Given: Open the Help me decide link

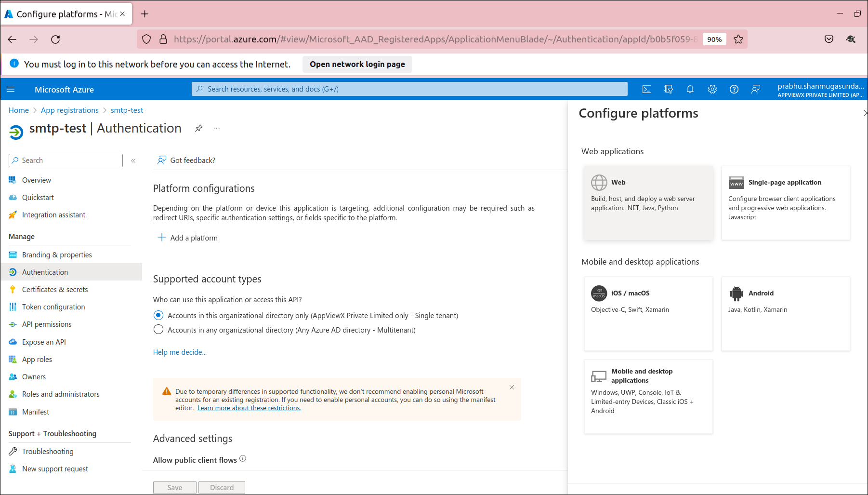Looking at the screenshot, I should pos(180,352).
